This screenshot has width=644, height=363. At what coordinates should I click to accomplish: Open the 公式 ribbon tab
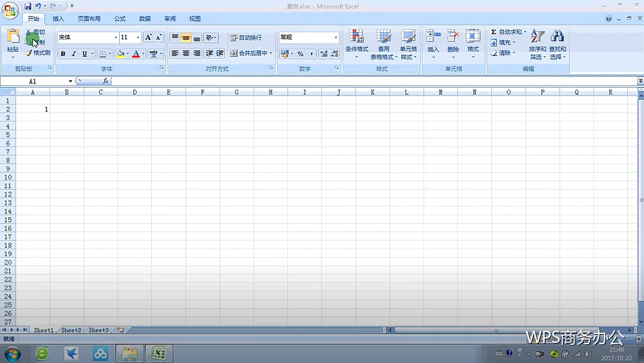click(120, 19)
